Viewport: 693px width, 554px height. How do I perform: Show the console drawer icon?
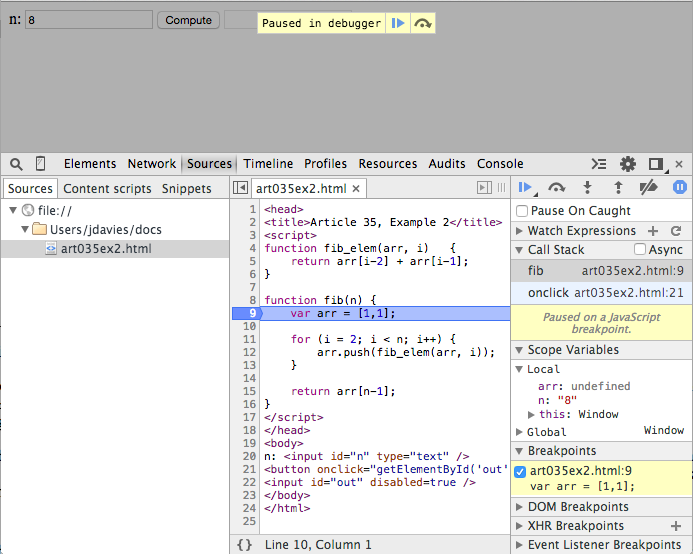(x=599, y=164)
